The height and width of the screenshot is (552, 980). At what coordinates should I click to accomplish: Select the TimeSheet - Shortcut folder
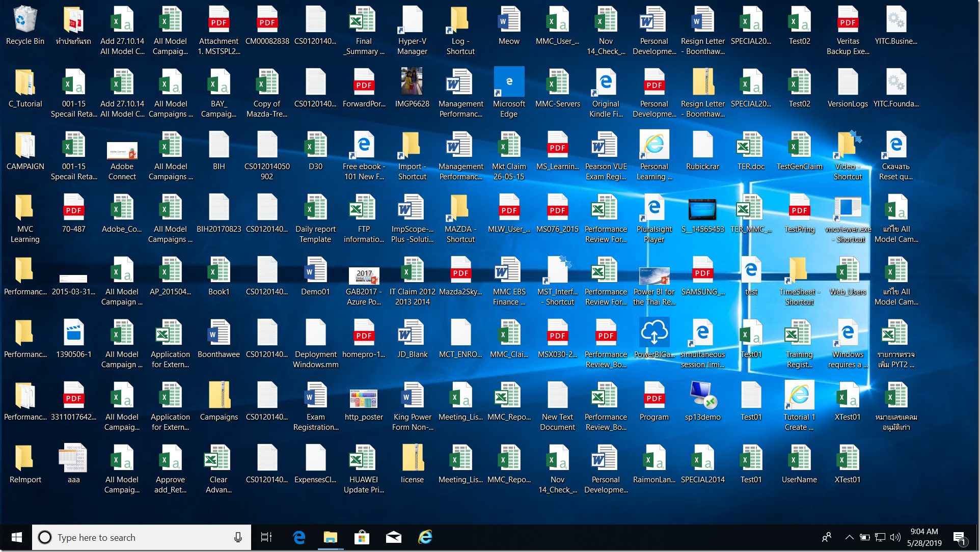point(799,281)
